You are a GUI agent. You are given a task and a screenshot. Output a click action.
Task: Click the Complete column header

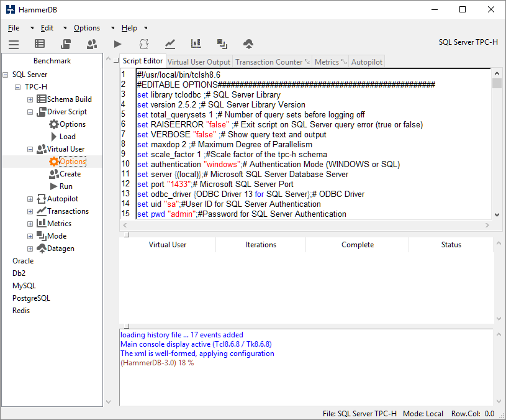pos(357,245)
